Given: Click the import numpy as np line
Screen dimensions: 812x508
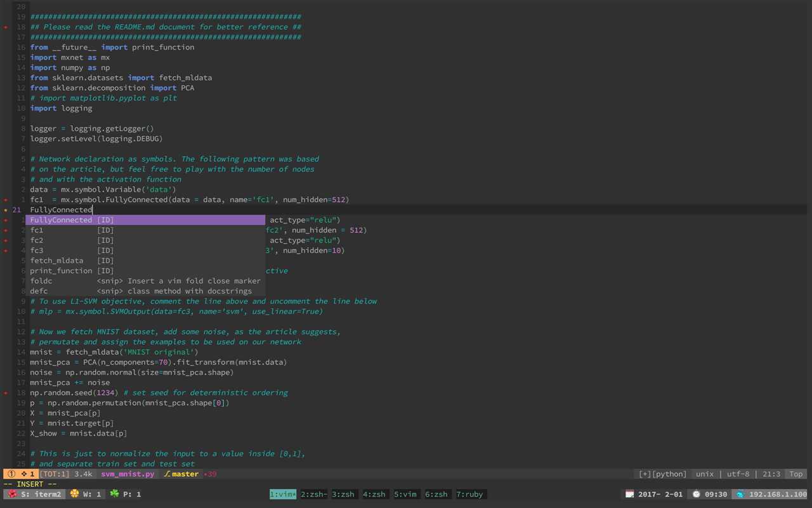Looking at the screenshot, I should 70,67.
